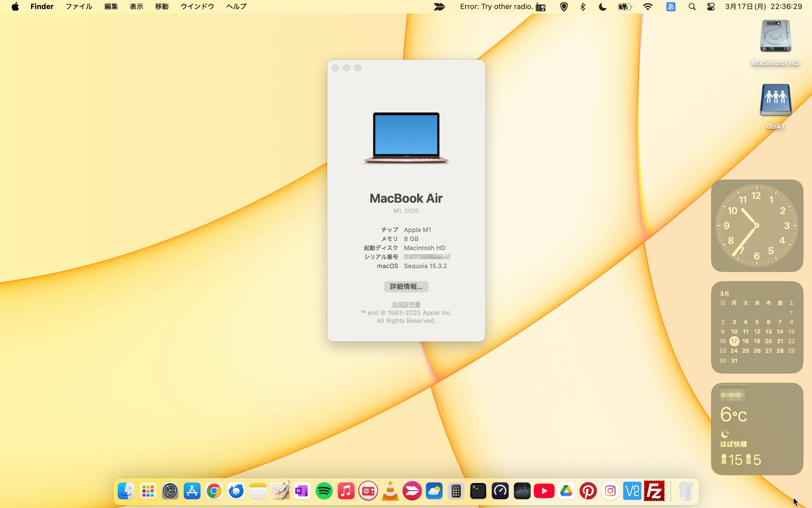Open the yellow Notes app in Dock

(x=258, y=491)
